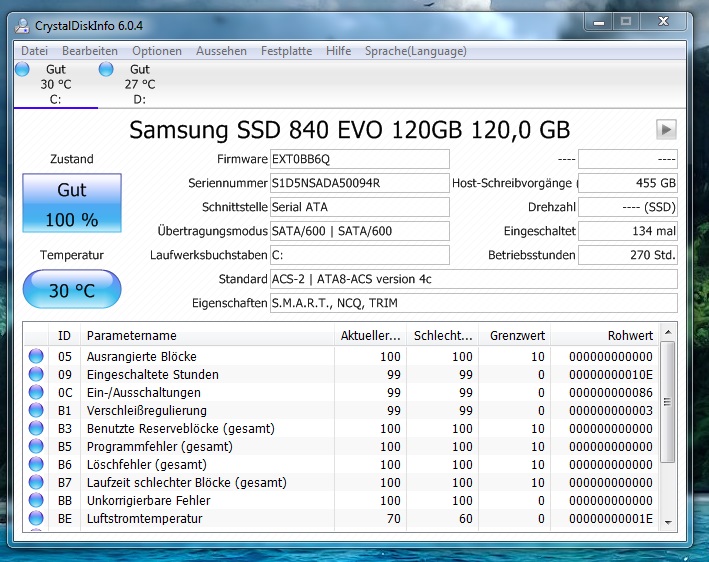Click the Gut 100 % health status button
Image resolution: width=709 pixels, height=562 pixels.
tap(72, 203)
